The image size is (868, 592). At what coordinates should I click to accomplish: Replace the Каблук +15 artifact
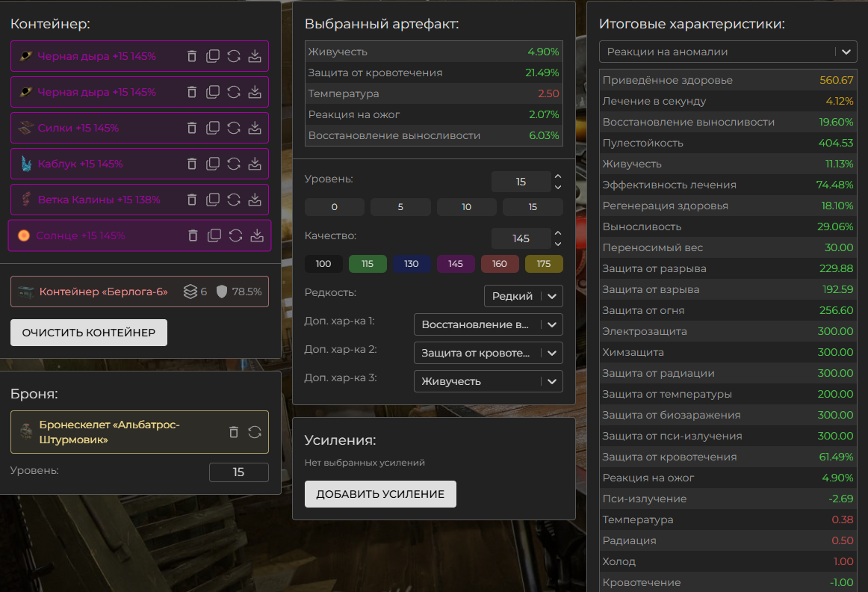point(234,164)
